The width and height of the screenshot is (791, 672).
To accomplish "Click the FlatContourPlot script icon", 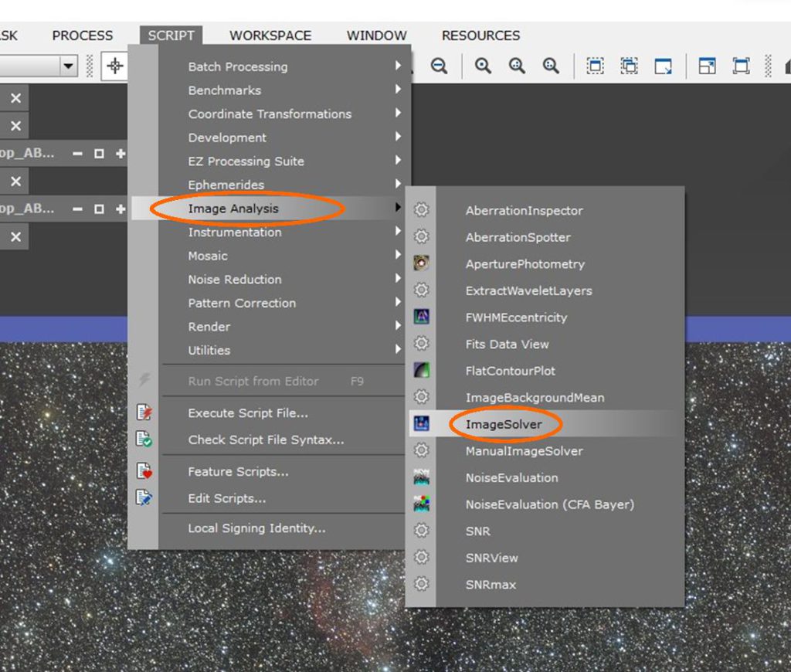I will [x=421, y=370].
